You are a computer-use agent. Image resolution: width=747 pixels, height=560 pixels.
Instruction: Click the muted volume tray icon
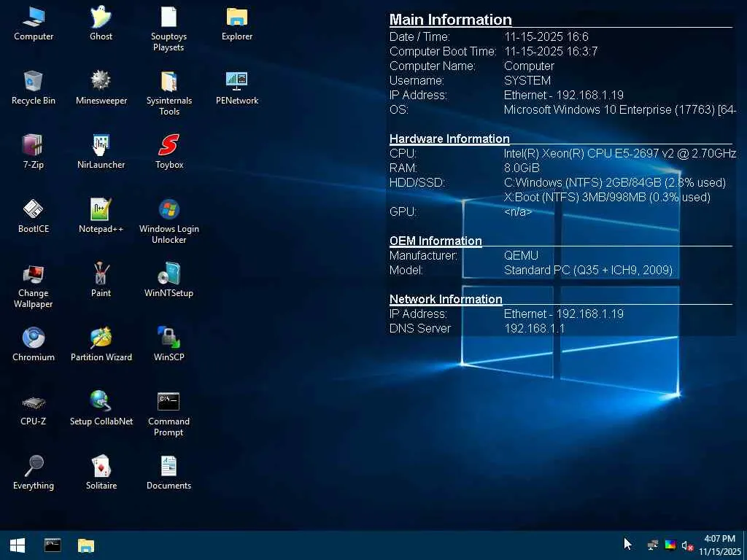click(687, 545)
